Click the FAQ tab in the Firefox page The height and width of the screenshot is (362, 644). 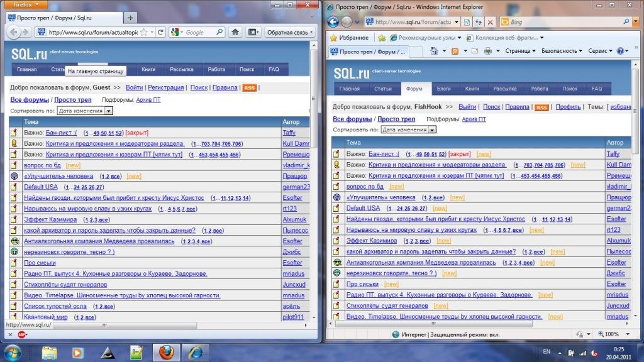pos(274,69)
